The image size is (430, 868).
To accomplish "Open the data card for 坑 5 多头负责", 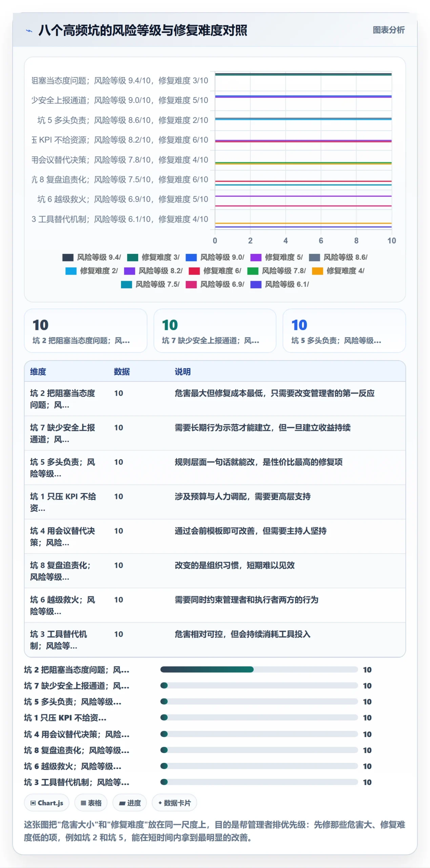I will pyautogui.click(x=344, y=331).
